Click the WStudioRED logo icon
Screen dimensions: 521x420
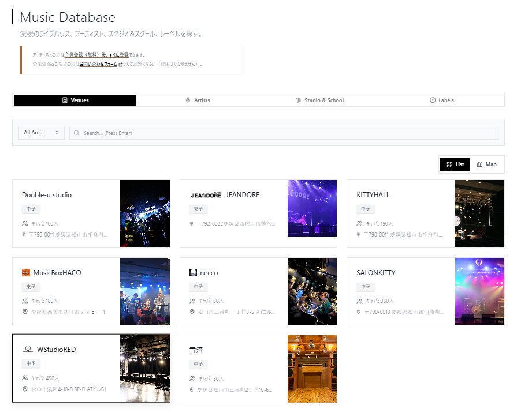pyautogui.click(x=28, y=350)
